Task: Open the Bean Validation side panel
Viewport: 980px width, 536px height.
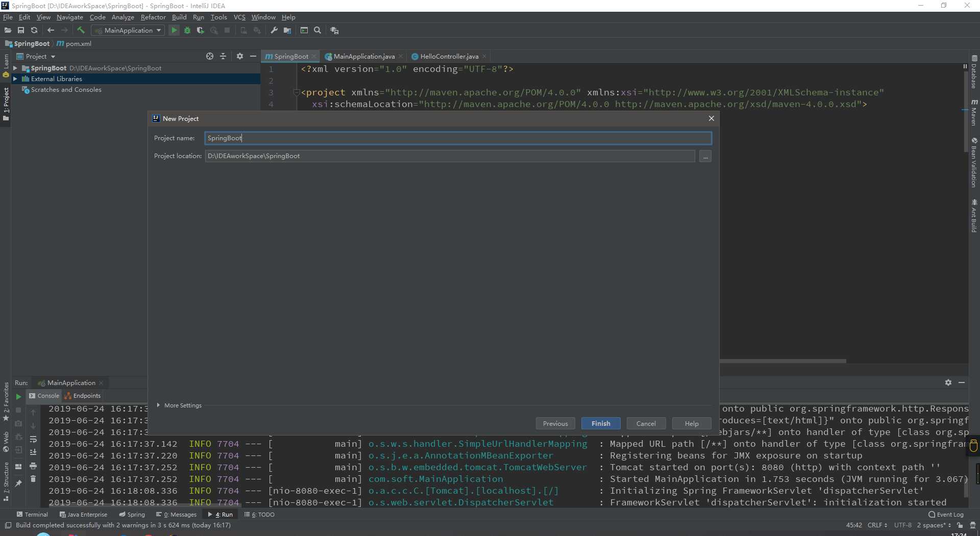Action: pyautogui.click(x=974, y=162)
